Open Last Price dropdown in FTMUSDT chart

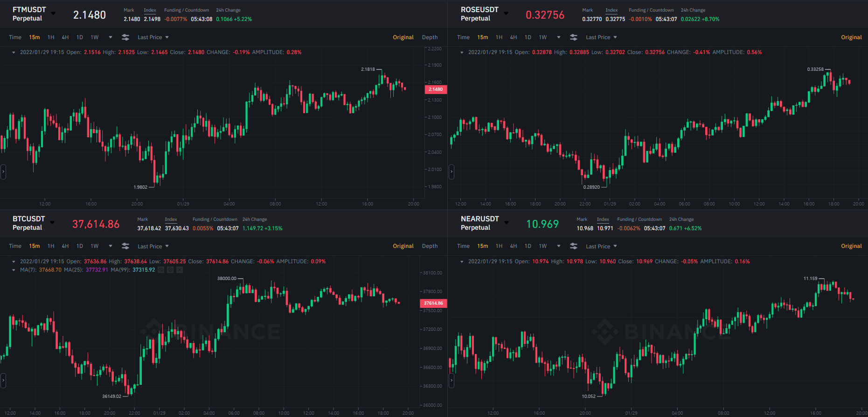(x=153, y=37)
